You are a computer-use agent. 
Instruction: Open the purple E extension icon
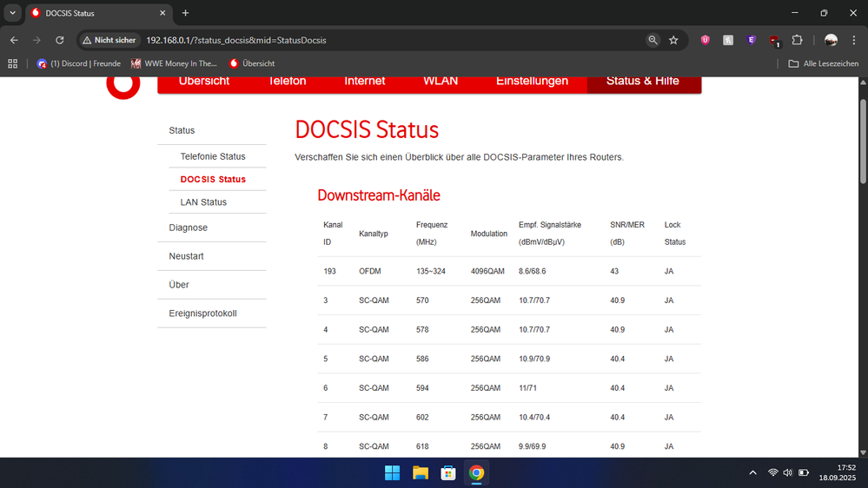pyautogui.click(x=751, y=41)
